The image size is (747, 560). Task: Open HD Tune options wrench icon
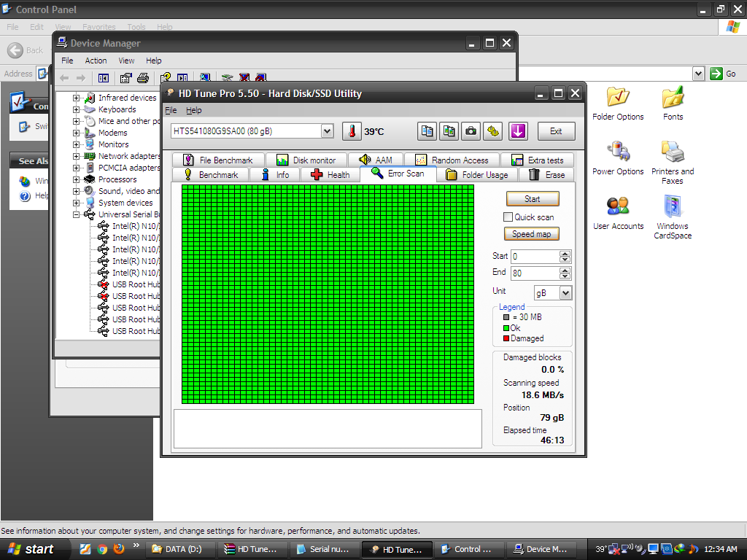(494, 131)
